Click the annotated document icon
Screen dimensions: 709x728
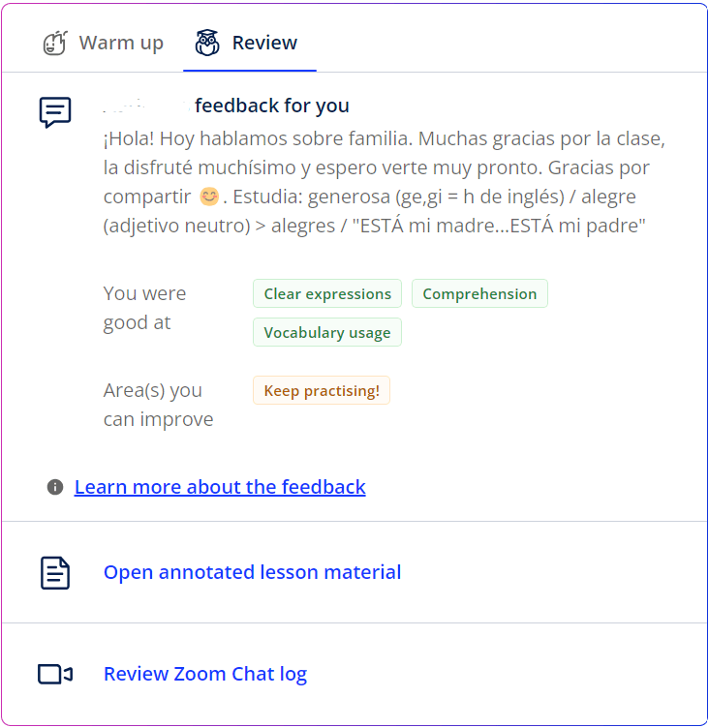coord(55,572)
